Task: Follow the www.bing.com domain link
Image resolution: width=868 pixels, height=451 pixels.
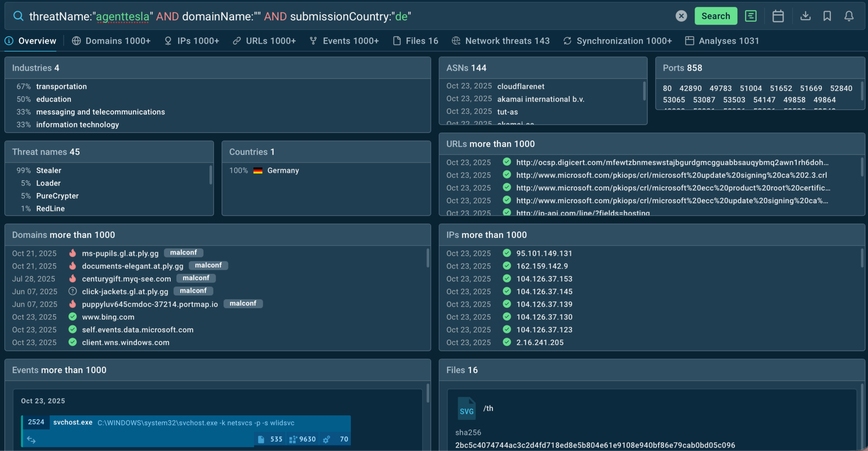Action: pyautogui.click(x=108, y=317)
